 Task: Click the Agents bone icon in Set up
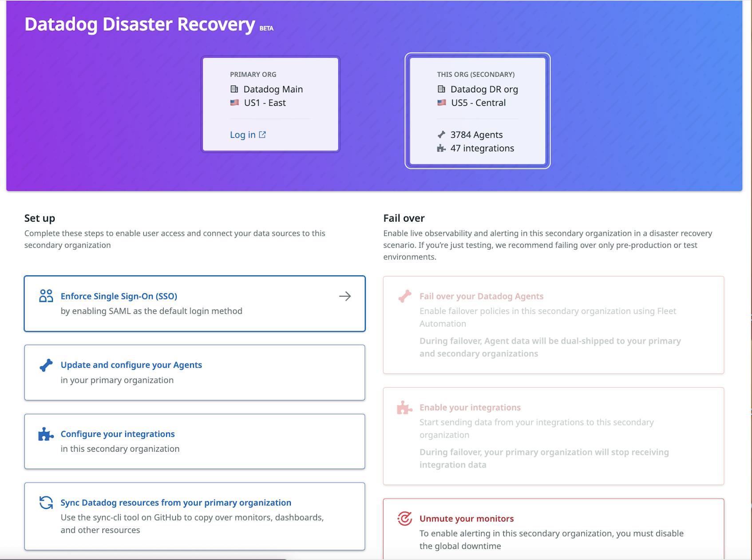[x=46, y=365]
